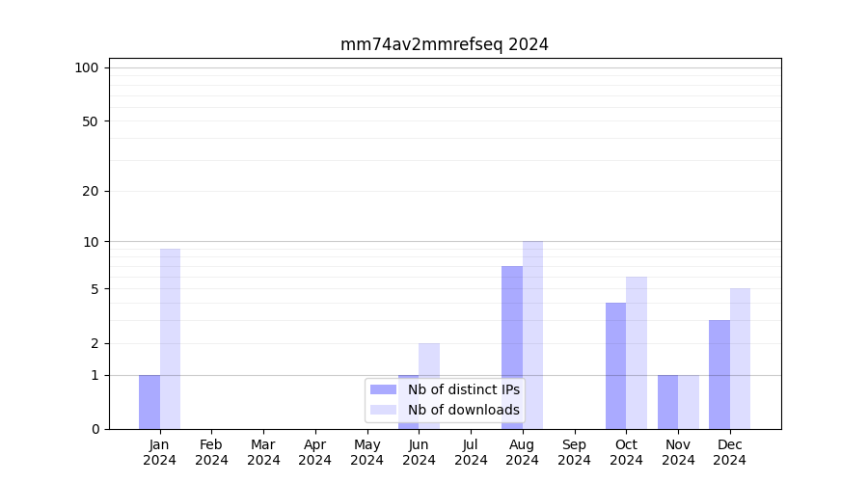This screenshot has width=868, height=482.
Task: Click the 20 tick label on y-axis
Action: (91, 191)
